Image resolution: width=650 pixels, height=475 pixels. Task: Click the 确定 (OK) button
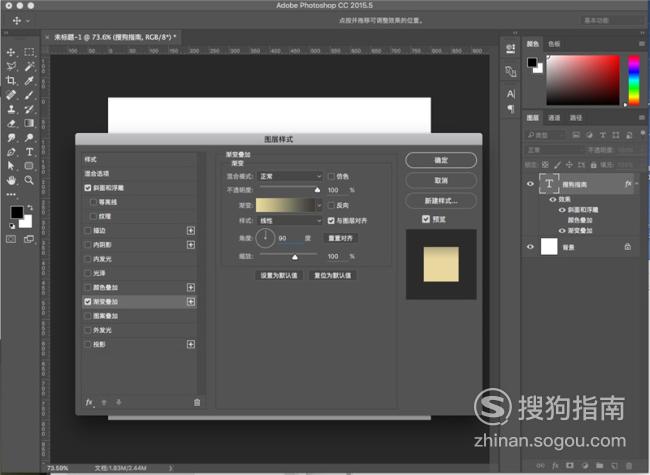tap(441, 160)
